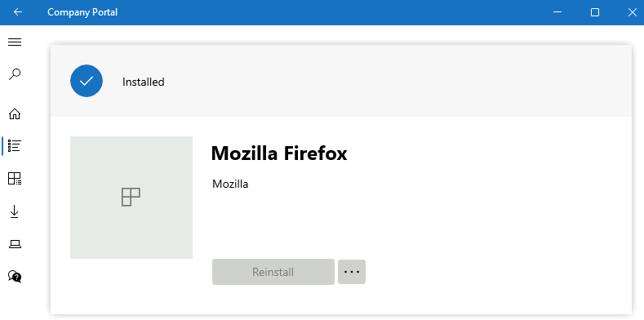Expand more options via the ellipsis button
Viewport: 644px width, 320px height.
(x=352, y=272)
